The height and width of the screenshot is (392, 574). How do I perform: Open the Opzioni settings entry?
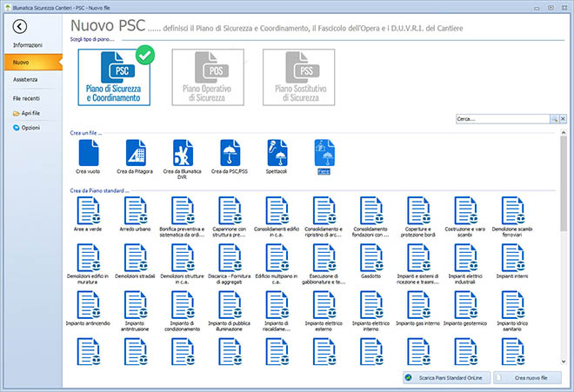30,128
